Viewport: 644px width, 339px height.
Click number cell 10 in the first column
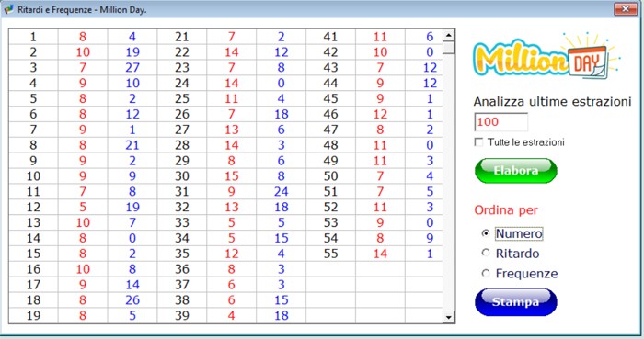coord(34,176)
